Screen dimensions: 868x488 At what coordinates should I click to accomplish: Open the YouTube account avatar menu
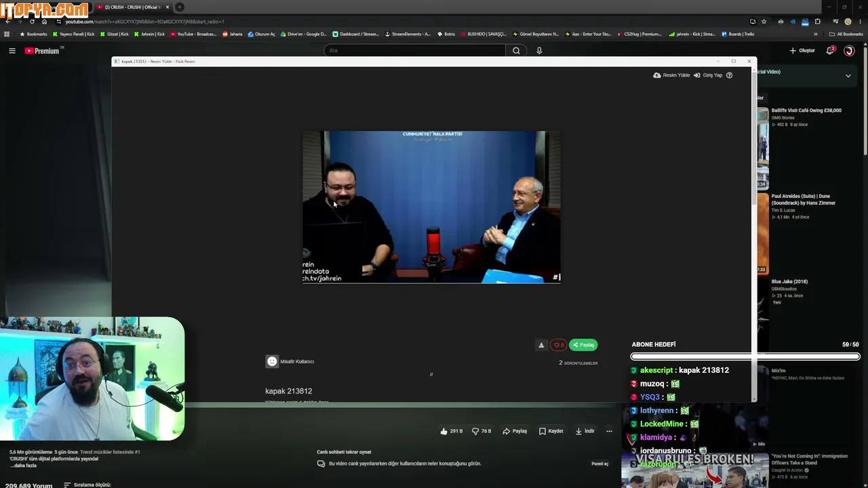click(x=849, y=51)
